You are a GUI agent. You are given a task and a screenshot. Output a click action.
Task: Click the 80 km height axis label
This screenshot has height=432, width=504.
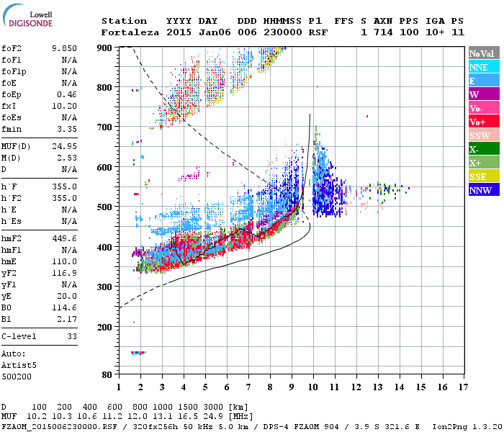pos(107,374)
